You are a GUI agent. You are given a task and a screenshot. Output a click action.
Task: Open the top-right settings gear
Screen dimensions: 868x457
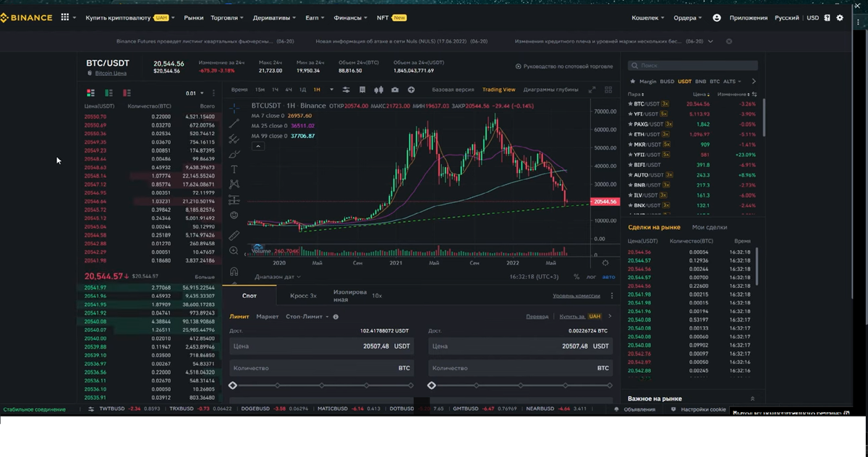840,17
